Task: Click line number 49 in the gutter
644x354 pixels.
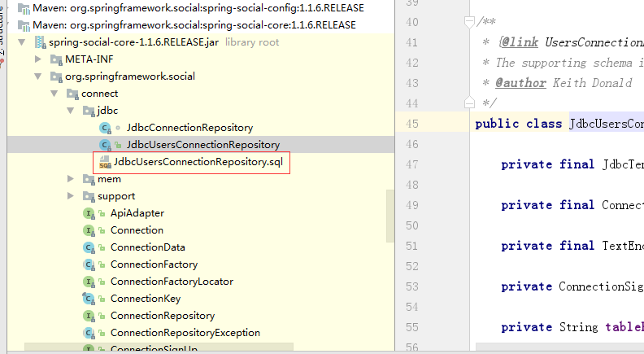Action: tap(412, 205)
